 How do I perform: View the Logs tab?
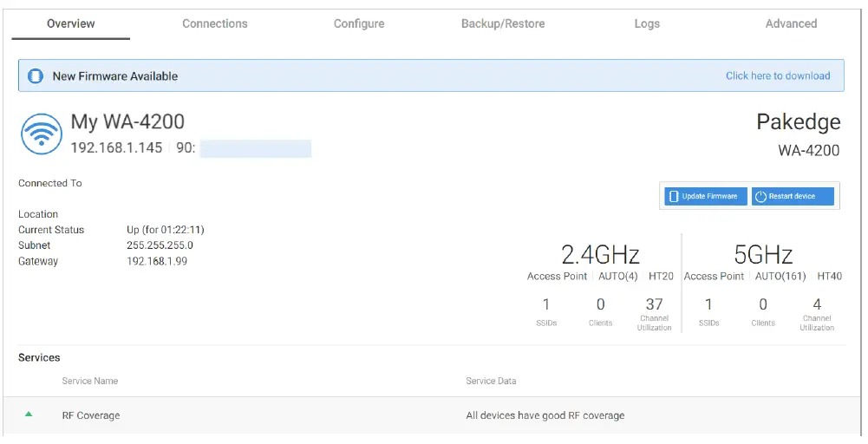pyautogui.click(x=647, y=23)
